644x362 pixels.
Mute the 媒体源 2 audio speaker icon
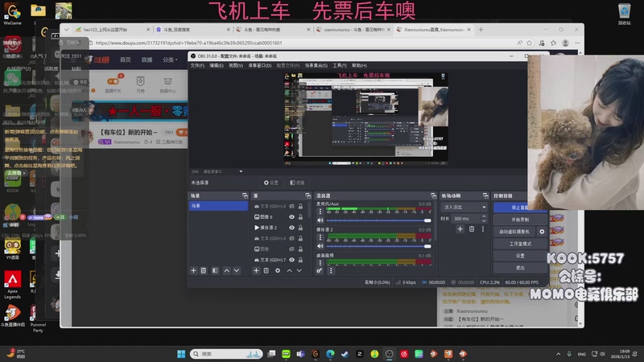[x=320, y=246]
